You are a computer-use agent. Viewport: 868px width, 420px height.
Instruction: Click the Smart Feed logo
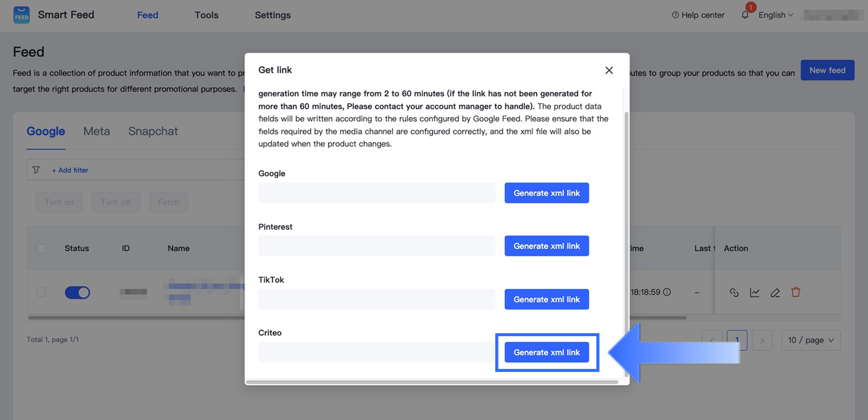(21, 15)
